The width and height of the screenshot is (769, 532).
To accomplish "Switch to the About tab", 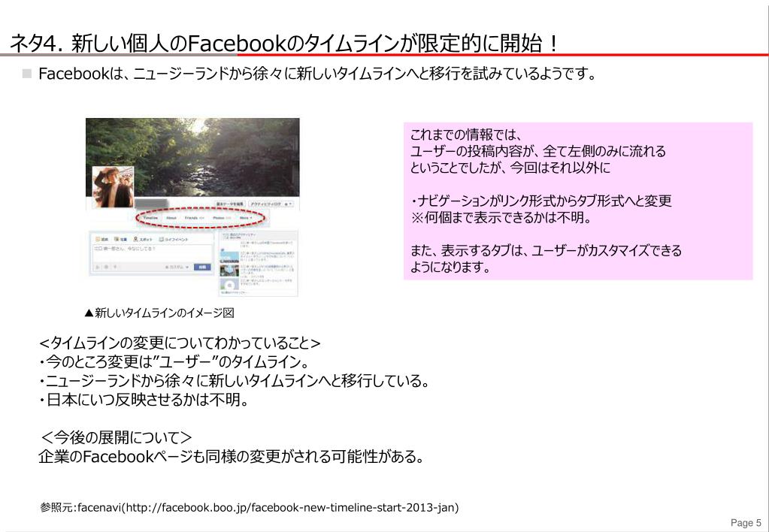I will click(x=171, y=218).
